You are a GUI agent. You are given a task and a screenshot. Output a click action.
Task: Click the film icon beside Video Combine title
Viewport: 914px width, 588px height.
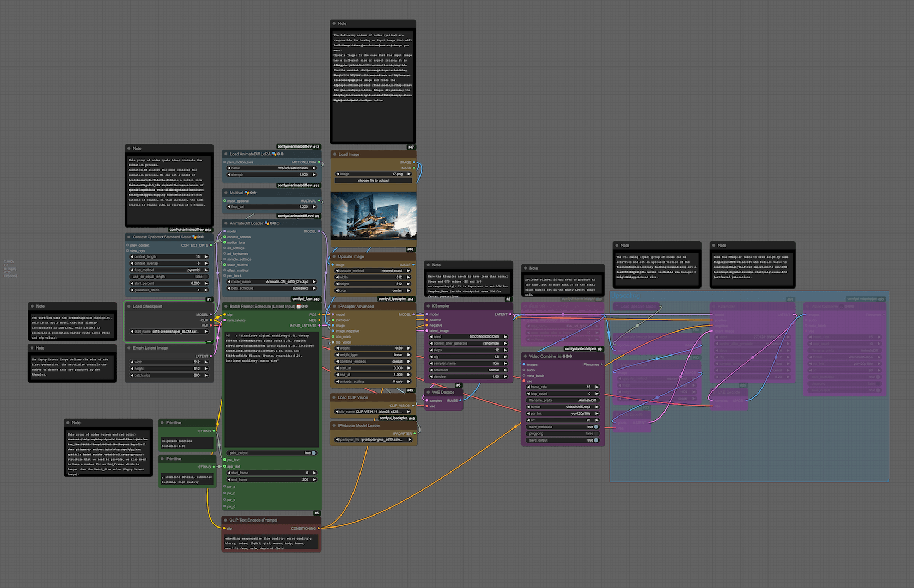pos(559,357)
